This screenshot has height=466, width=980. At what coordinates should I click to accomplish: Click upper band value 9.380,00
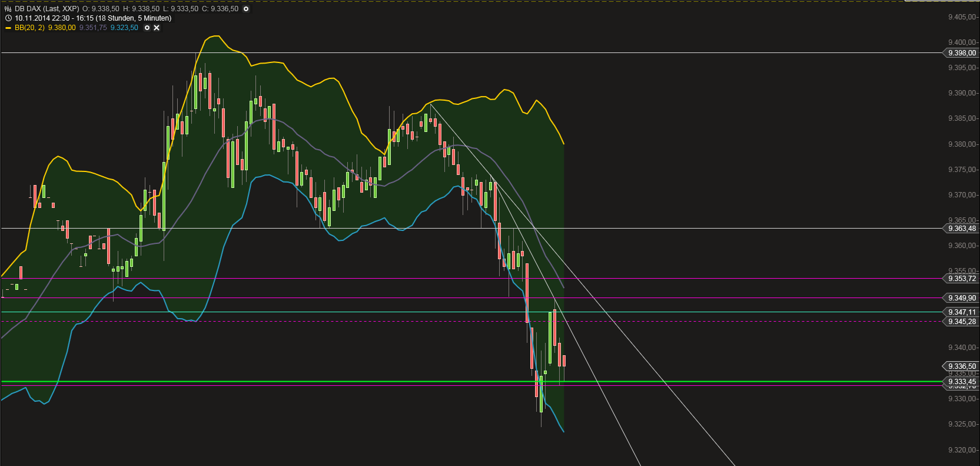62,28
